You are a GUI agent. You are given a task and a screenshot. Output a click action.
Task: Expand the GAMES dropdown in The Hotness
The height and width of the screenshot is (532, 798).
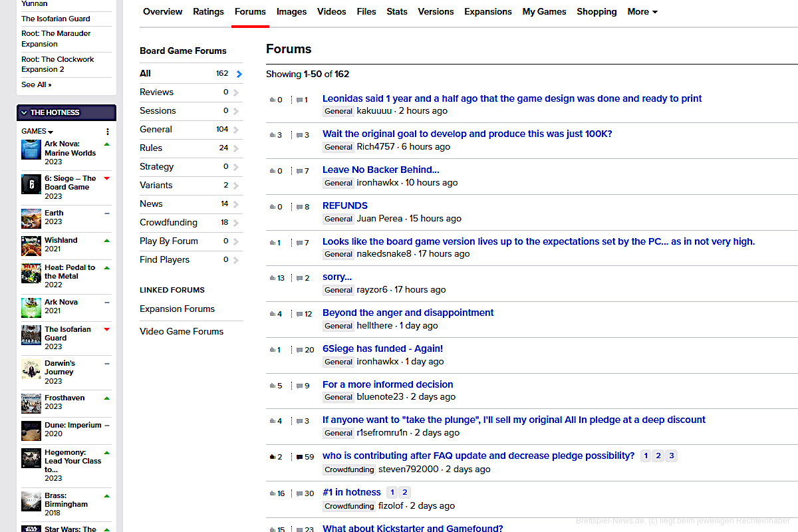pos(37,132)
